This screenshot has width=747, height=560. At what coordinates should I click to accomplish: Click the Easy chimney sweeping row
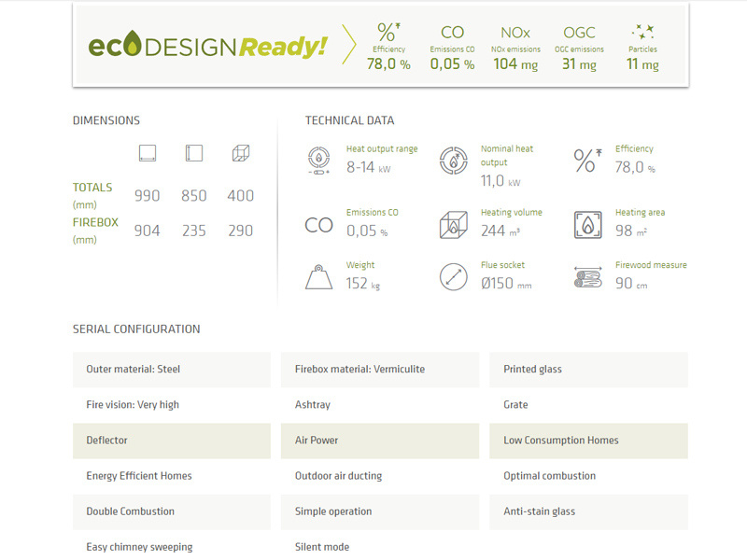[x=172, y=547]
